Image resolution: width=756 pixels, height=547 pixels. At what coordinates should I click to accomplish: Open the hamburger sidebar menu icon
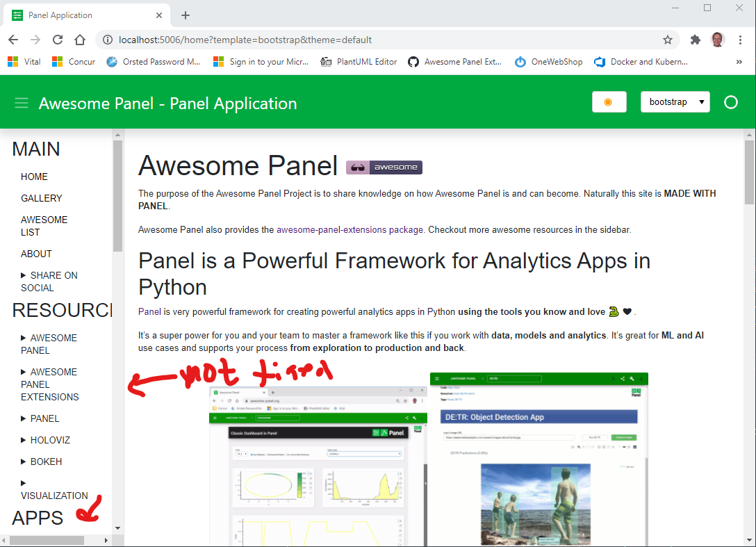(x=22, y=103)
